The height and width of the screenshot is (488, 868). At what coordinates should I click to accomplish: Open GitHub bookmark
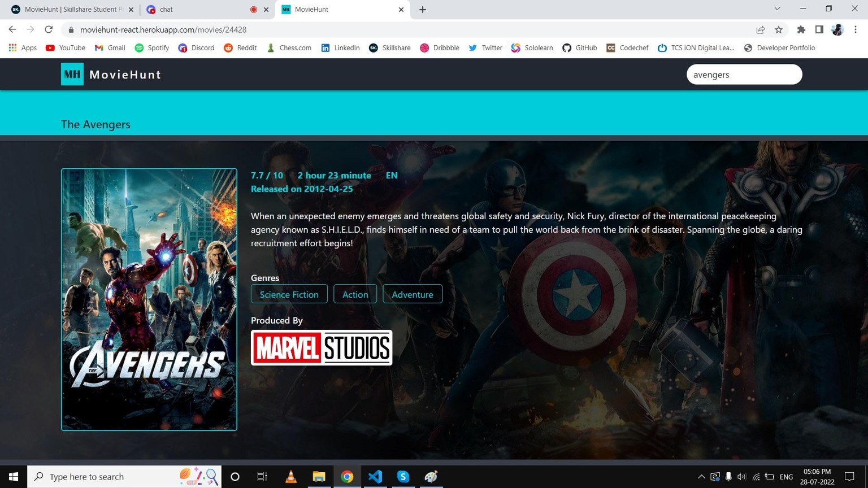click(x=580, y=48)
